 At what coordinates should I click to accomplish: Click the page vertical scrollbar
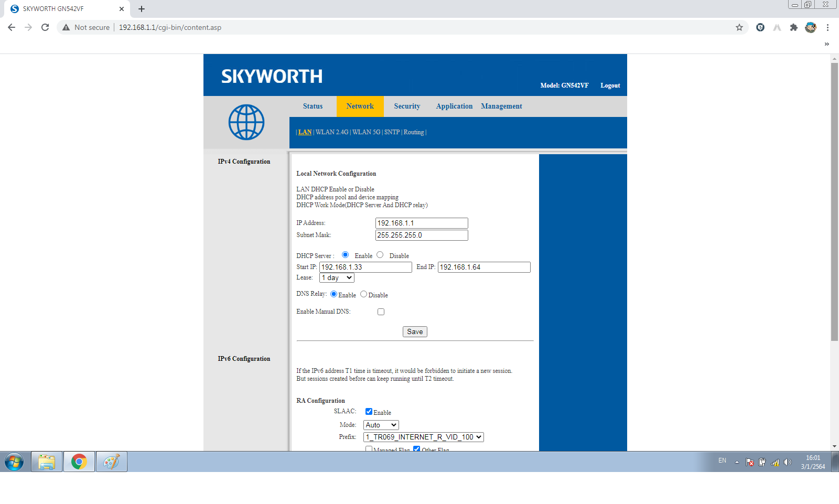pyautogui.click(x=834, y=202)
